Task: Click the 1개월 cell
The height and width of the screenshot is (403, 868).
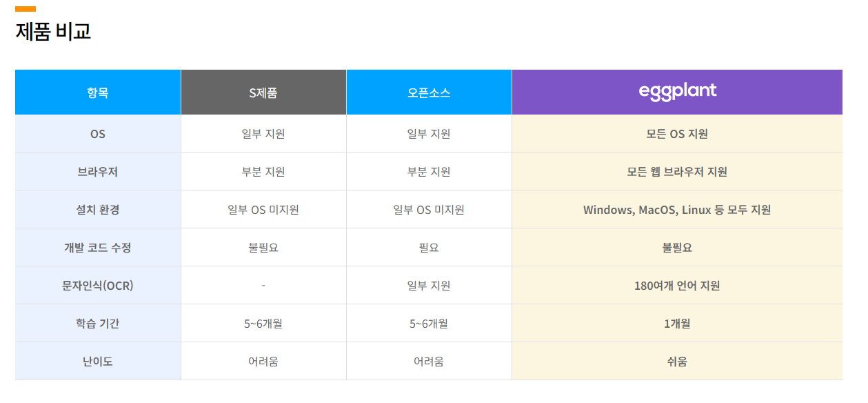Action: pyautogui.click(x=677, y=324)
